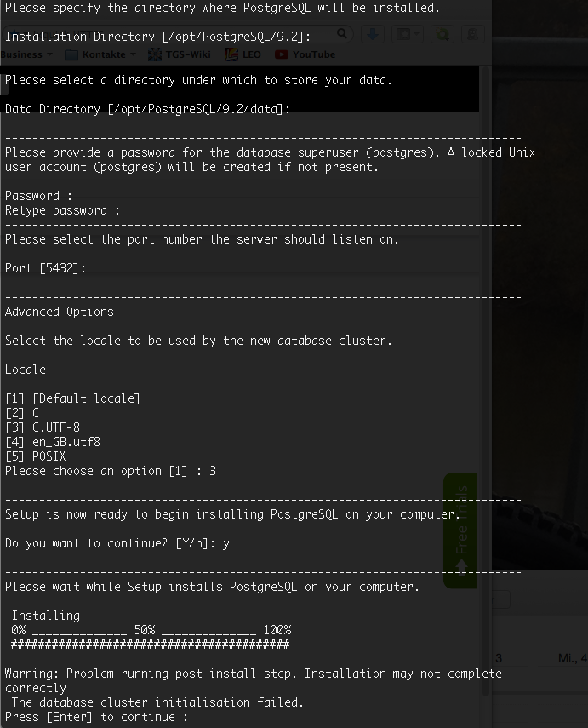
Task: Click 'Please select a directory under which' line
Action: coord(198,80)
